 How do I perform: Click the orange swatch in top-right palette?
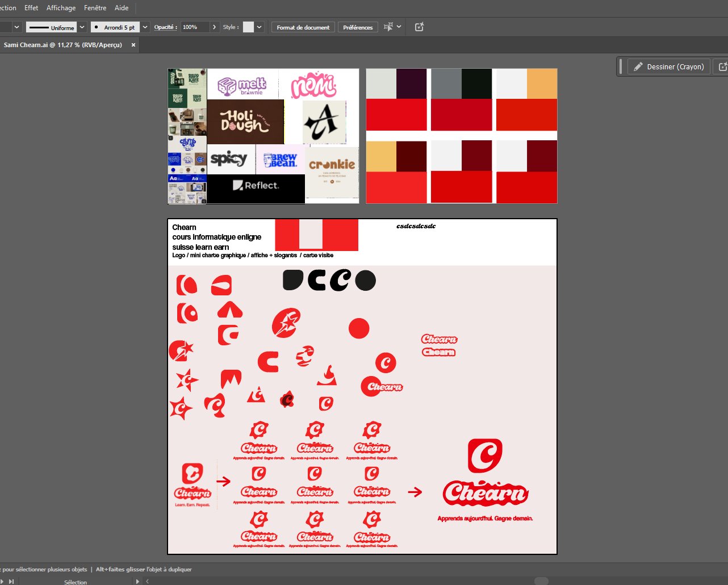542,84
